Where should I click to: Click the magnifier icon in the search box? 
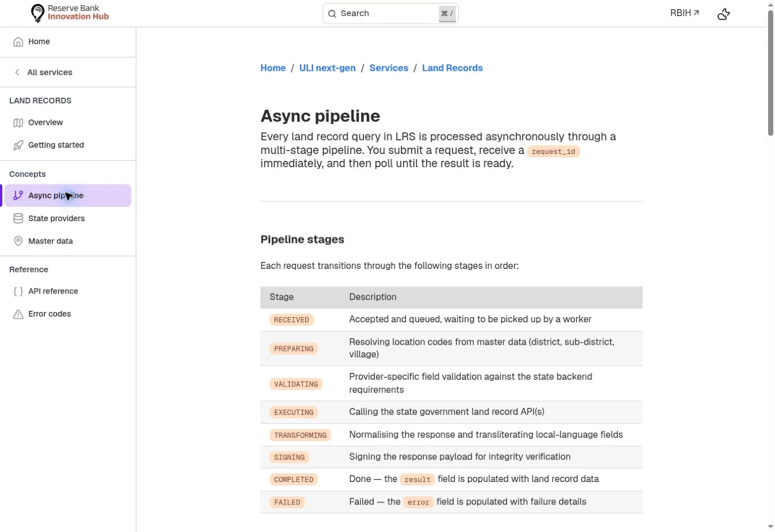point(332,14)
